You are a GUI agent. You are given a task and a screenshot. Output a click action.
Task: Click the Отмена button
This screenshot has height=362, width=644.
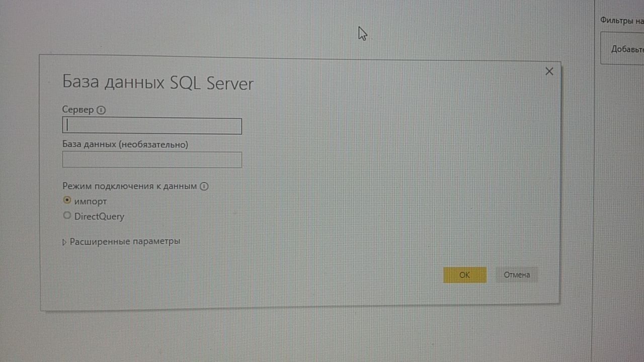pyautogui.click(x=517, y=275)
